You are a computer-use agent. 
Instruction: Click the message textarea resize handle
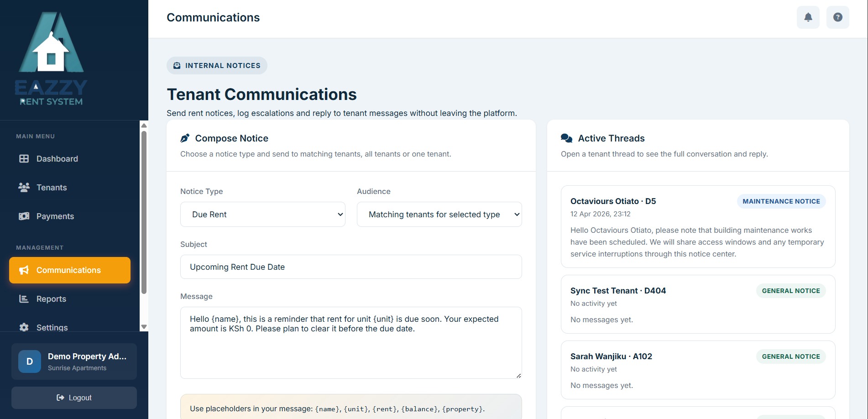(518, 376)
